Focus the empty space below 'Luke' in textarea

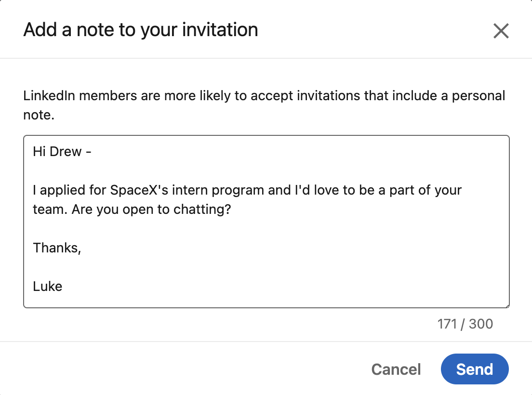tap(266, 301)
